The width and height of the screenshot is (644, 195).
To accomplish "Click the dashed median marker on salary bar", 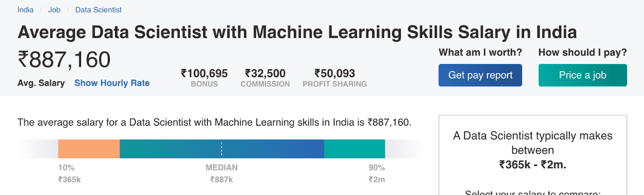I will pos(221,149).
